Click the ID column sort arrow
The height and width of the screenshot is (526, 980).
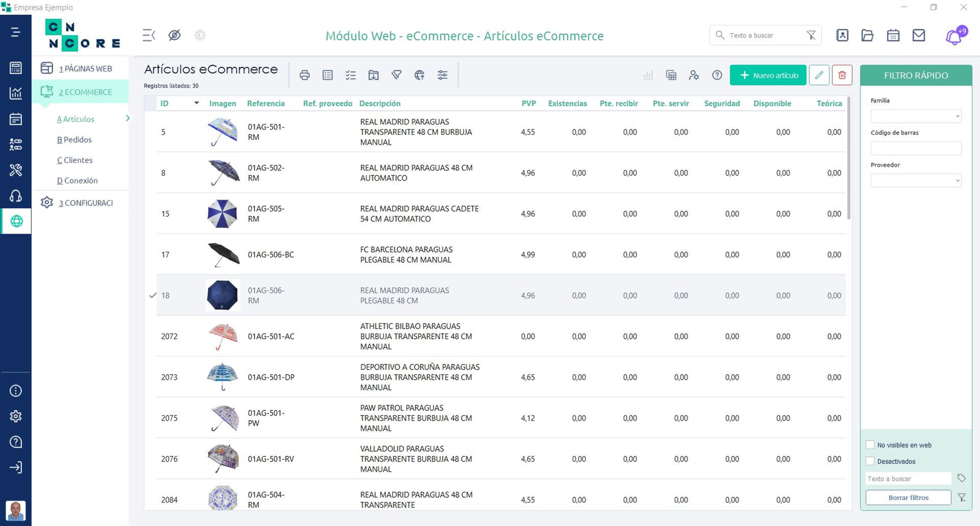click(x=196, y=103)
